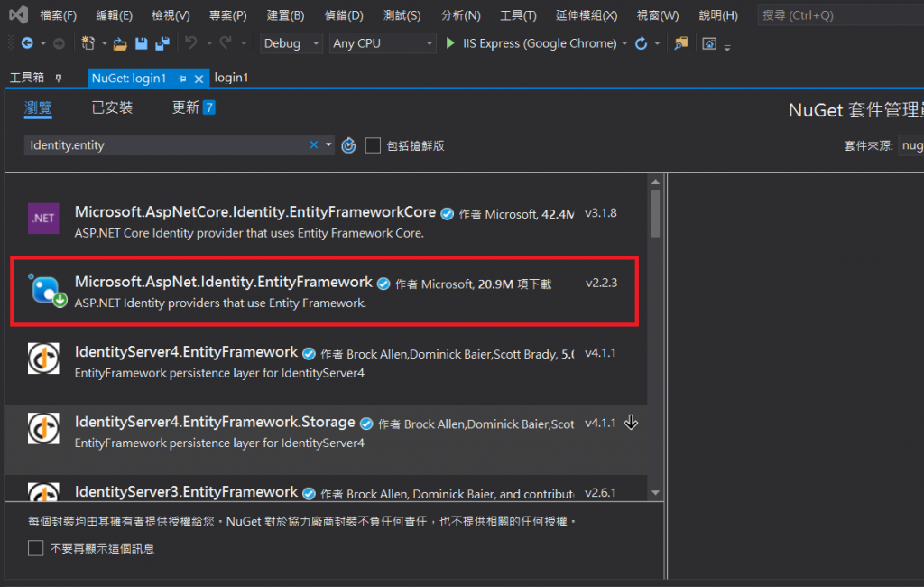The height and width of the screenshot is (587, 924).
Task: Switch to the login1 document tab
Action: [x=231, y=78]
